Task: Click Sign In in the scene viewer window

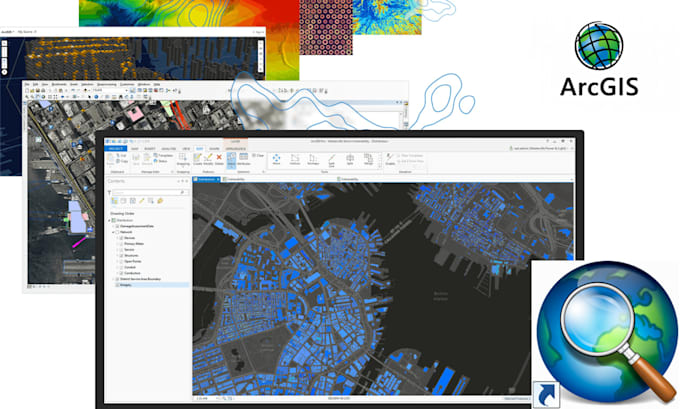Action: pos(259,32)
